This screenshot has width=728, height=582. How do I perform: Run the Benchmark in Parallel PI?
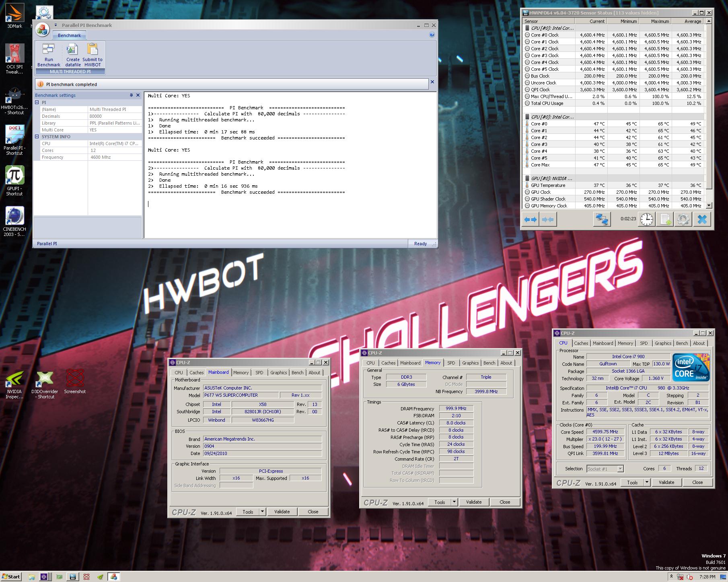click(x=48, y=55)
